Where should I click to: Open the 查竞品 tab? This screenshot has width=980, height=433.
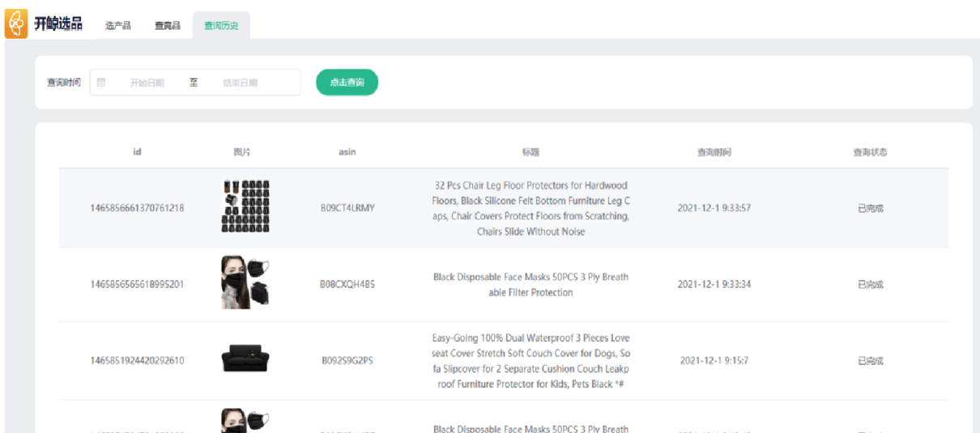click(x=167, y=26)
